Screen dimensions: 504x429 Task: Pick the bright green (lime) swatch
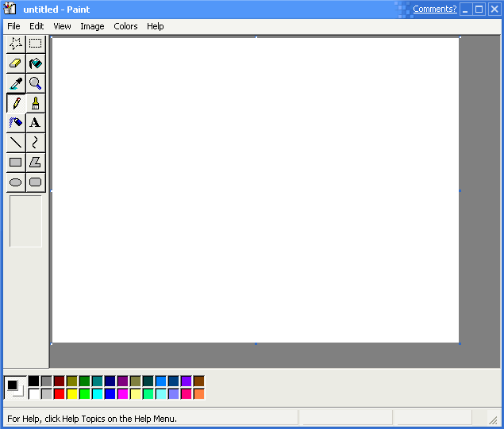click(x=85, y=394)
